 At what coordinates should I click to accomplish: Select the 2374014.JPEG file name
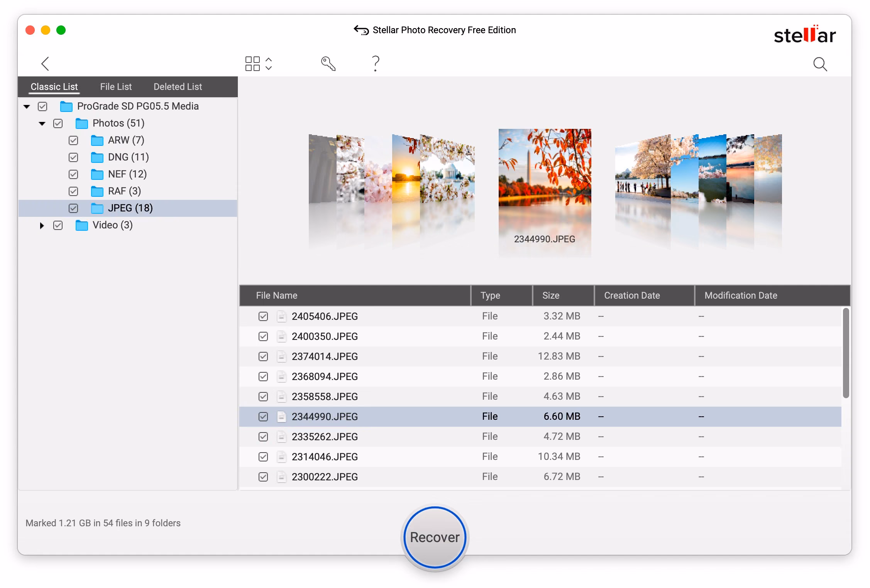coord(325,357)
